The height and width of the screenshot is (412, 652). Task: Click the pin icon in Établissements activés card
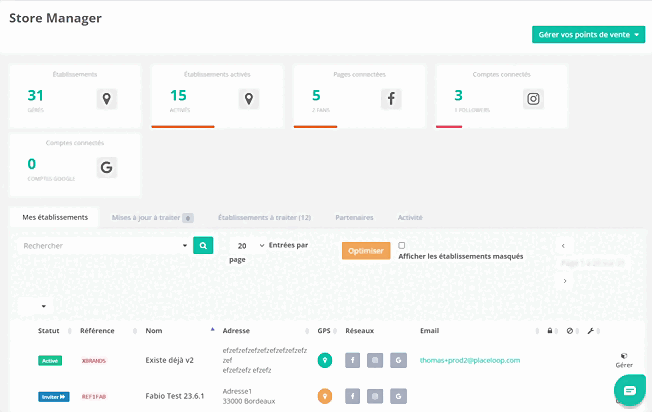click(x=249, y=99)
